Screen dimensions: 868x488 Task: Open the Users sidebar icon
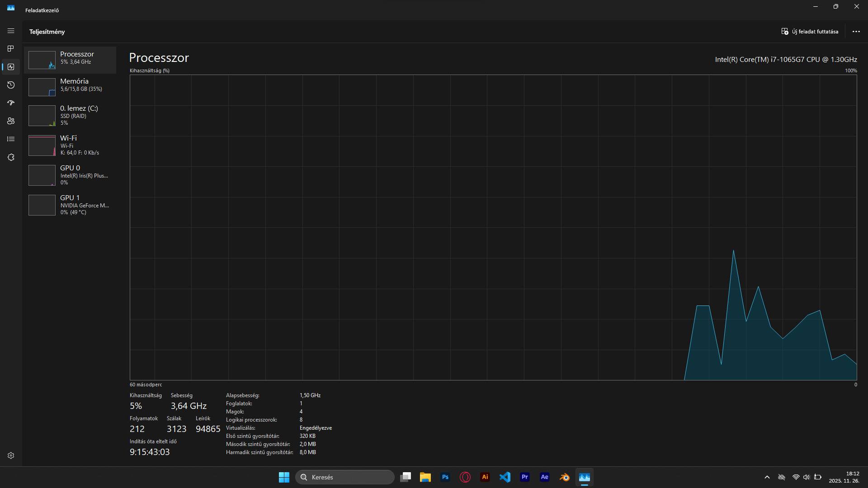point(11,121)
